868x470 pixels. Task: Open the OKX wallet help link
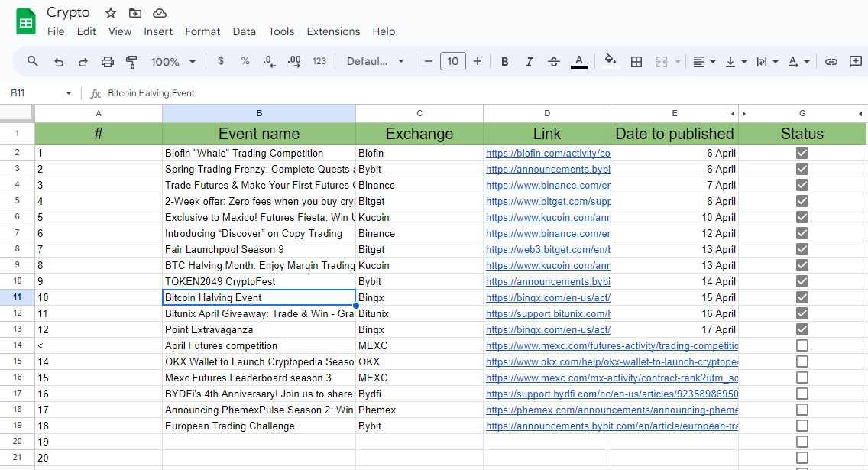coord(612,362)
